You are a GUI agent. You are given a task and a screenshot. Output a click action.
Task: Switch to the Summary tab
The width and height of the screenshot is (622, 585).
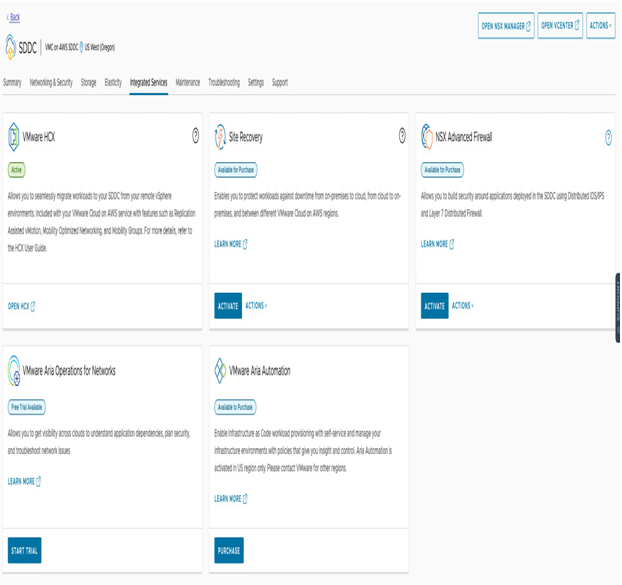coord(12,82)
